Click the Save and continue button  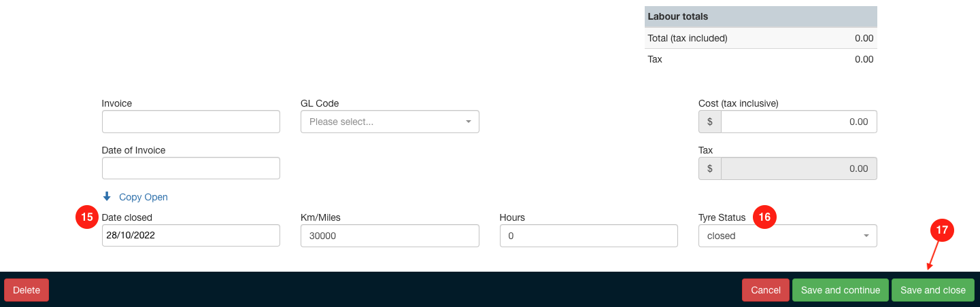coord(841,290)
